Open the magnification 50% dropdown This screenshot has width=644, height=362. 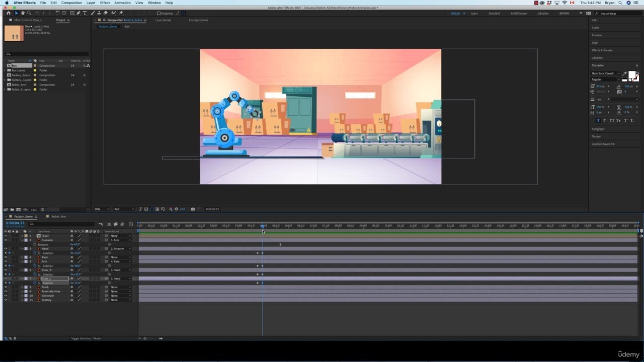pos(101,209)
